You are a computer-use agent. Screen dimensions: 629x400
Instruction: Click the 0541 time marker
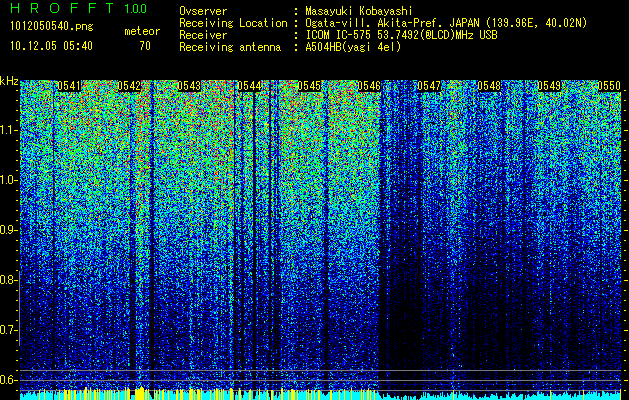[69, 86]
